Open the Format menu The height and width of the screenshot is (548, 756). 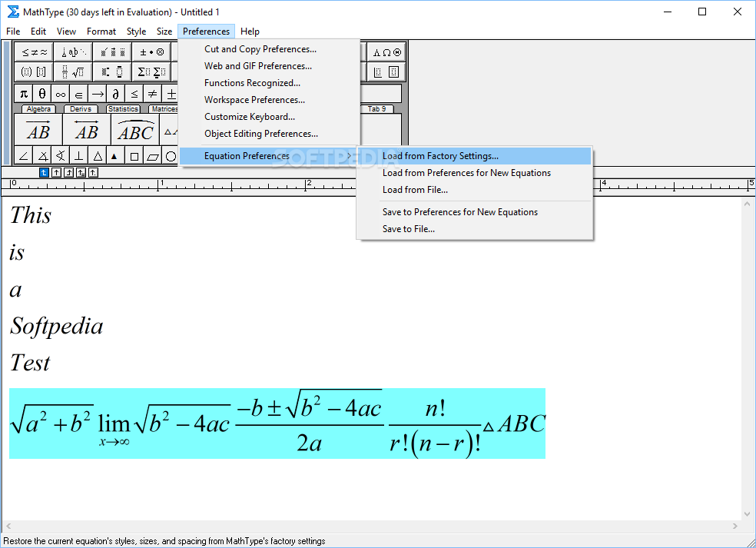point(101,32)
